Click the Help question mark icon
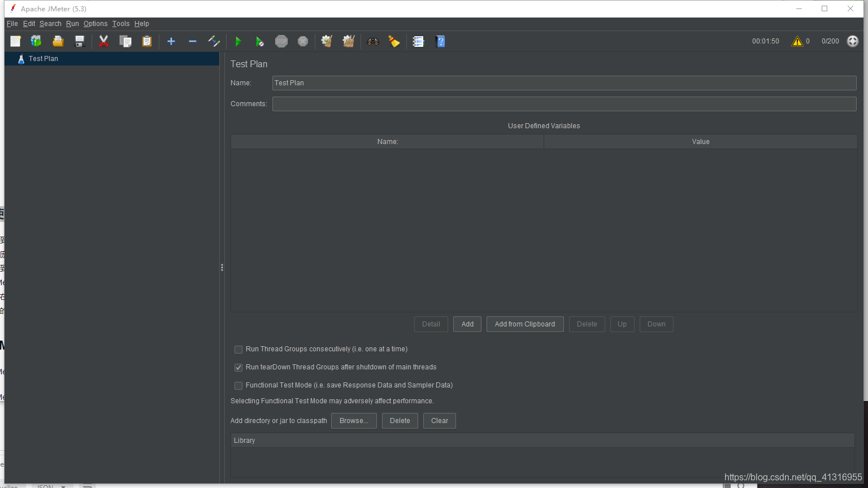Screen dimensions: 868x488 440,41
